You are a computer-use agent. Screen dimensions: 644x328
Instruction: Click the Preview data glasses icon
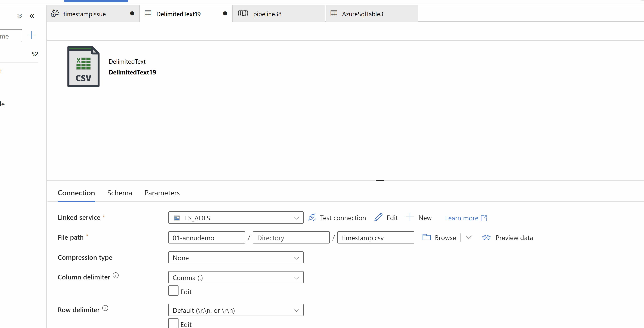pos(486,237)
